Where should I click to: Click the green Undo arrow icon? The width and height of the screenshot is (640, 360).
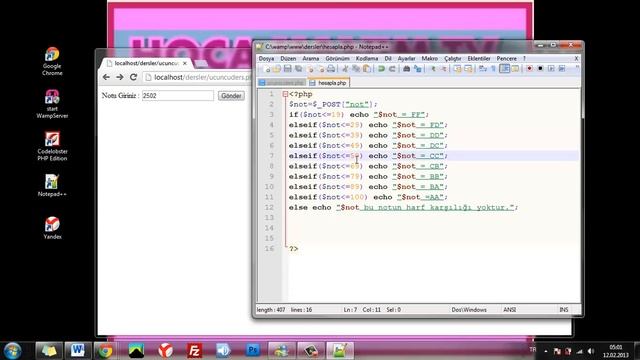[381, 69]
